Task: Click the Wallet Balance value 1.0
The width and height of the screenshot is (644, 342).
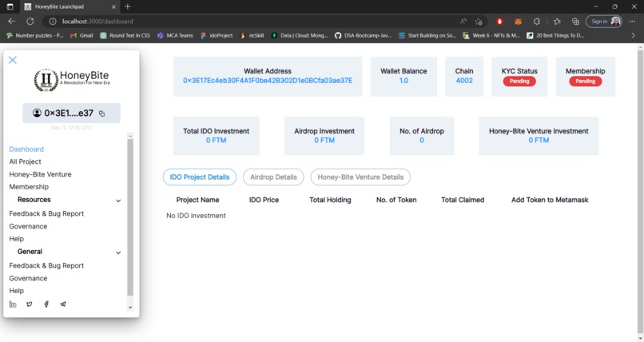Action: coord(403,81)
